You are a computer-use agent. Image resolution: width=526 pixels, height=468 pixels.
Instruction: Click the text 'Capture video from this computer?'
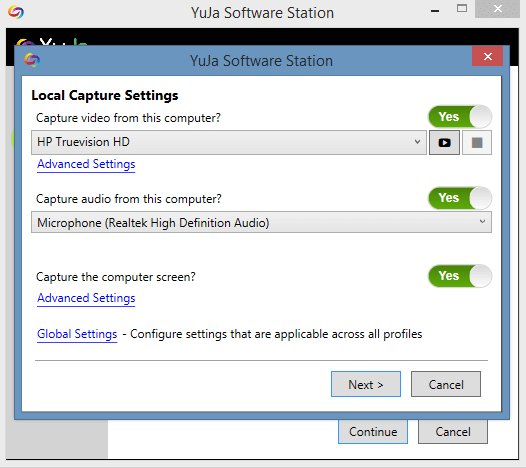128,118
